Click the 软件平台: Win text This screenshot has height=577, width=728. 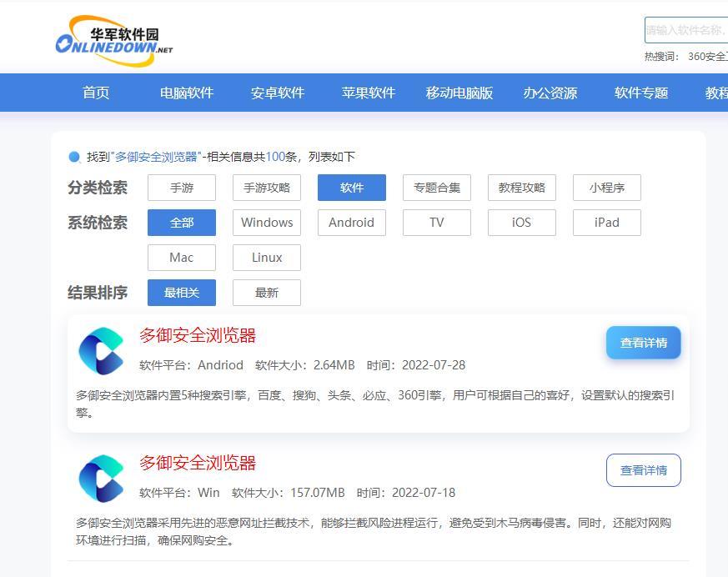pos(179,493)
